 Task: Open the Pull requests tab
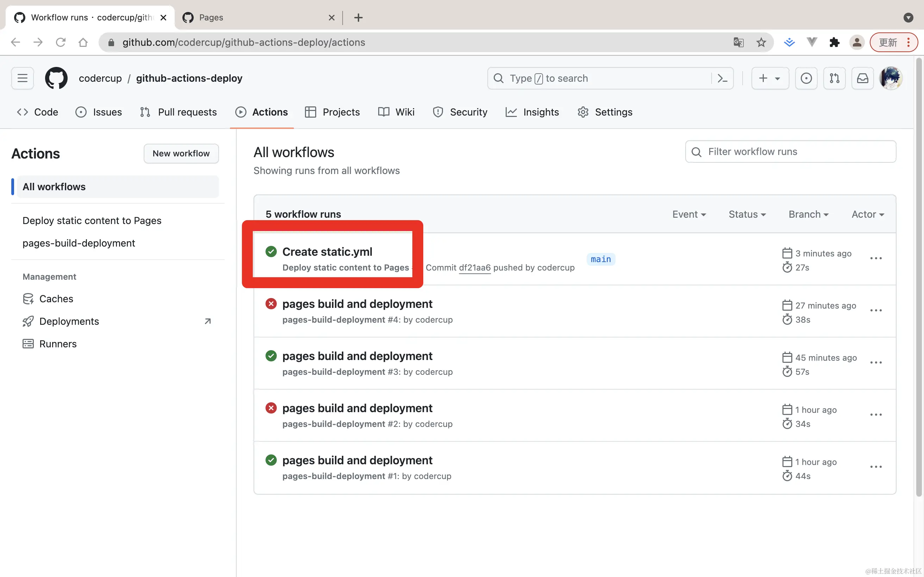[178, 112]
